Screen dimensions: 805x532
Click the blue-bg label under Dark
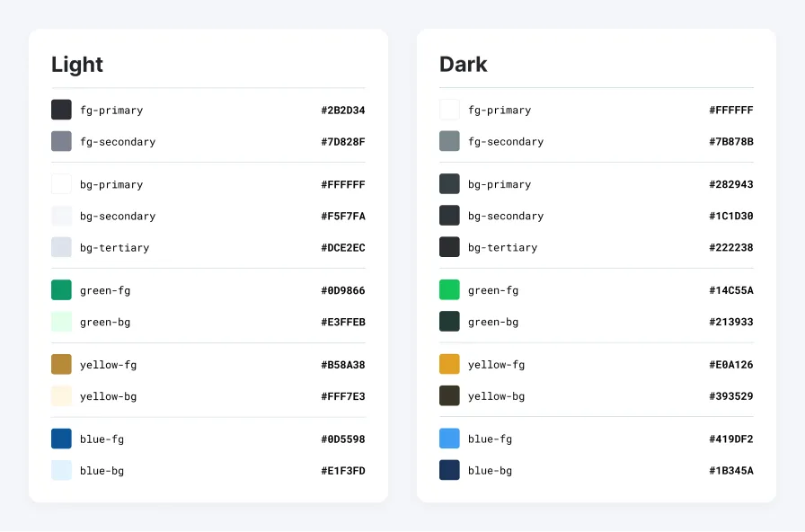[x=491, y=470]
